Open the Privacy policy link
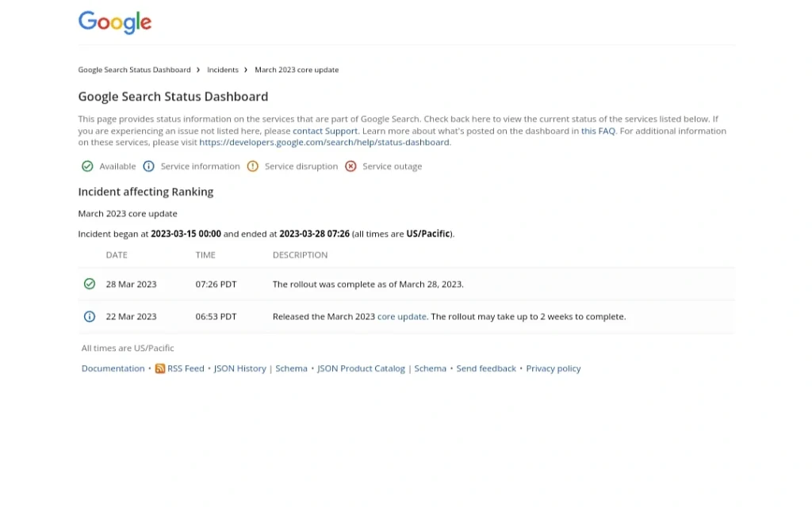Image resolution: width=812 pixels, height=511 pixels. click(x=553, y=368)
